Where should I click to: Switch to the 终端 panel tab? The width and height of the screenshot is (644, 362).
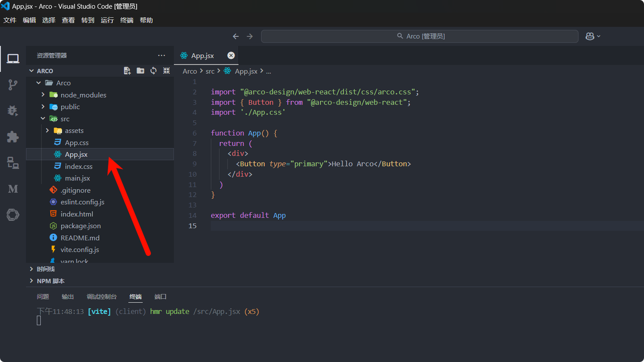click(x=135, y=297)
